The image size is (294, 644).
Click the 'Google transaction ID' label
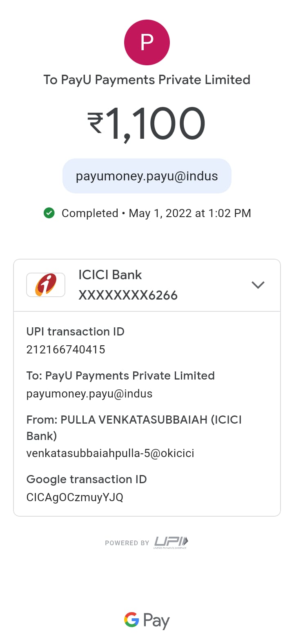point(86,479)
